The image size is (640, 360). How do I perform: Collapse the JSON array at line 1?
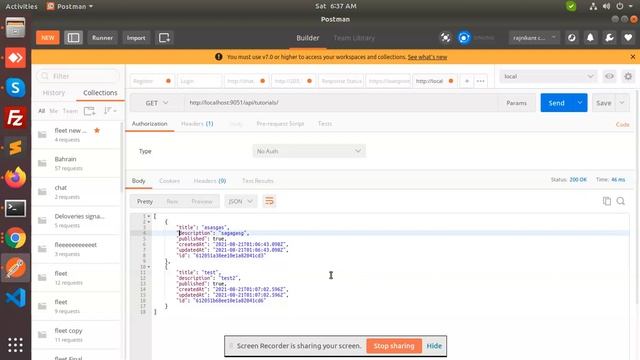[149, 216]
